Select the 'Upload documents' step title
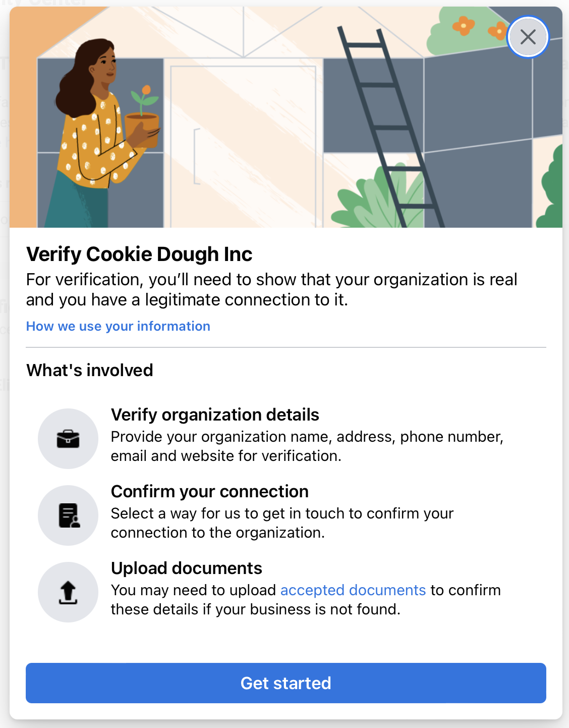Viewport: 569px width, 728px height. 187,568
